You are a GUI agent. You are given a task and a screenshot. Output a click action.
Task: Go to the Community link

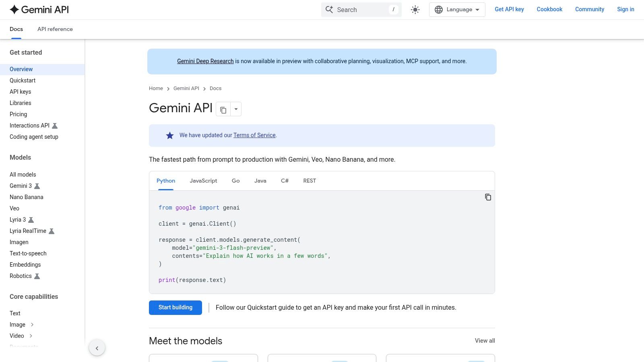click(590, 9)
